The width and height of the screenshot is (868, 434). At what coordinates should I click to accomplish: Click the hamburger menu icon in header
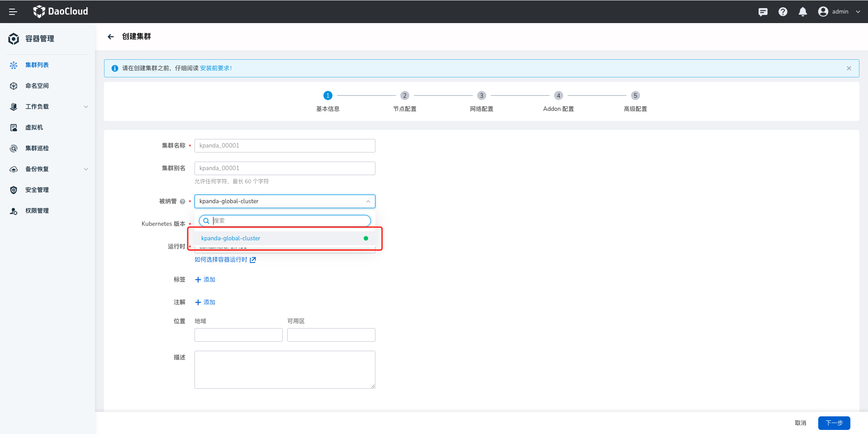(x=13, y=12)
